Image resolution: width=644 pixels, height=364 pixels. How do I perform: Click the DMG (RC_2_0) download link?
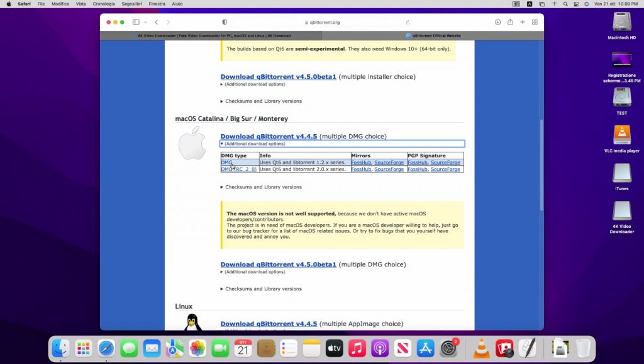tap(238, 169)
